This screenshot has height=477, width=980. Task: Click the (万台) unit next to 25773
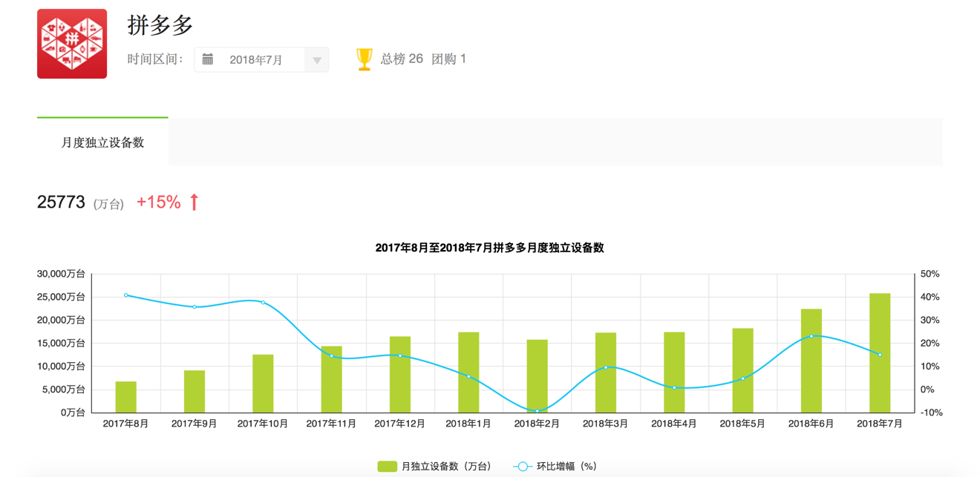(x=108, y=204)
